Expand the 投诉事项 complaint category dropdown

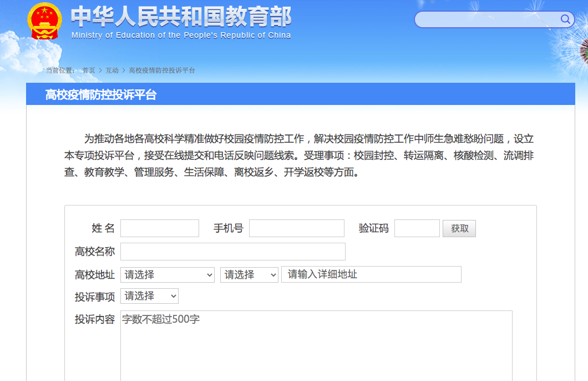pyautogui.click(x=149, y=296)
